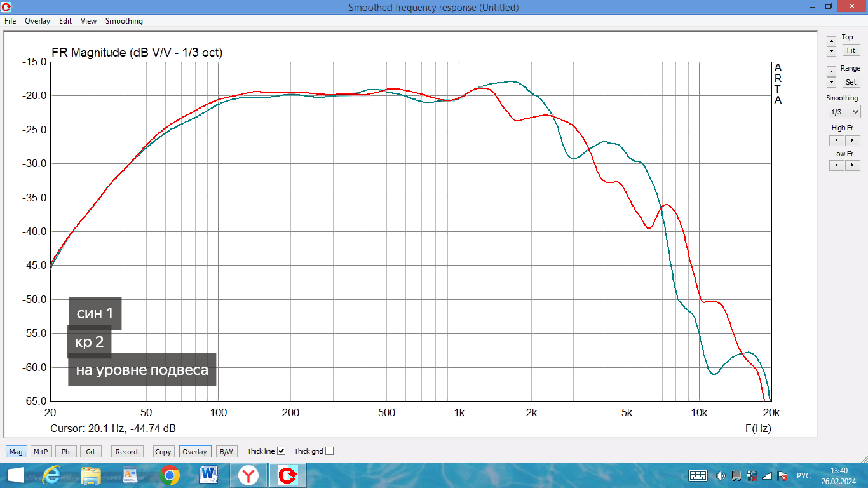Open the on-screen keyboard from the tray

(698, 475)
